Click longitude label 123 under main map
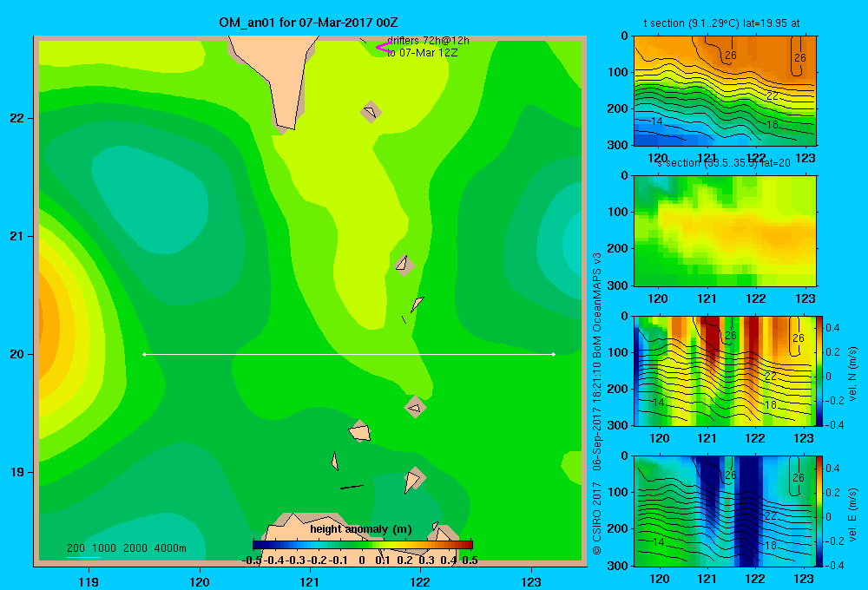868x590 pixels. [531, 581]
